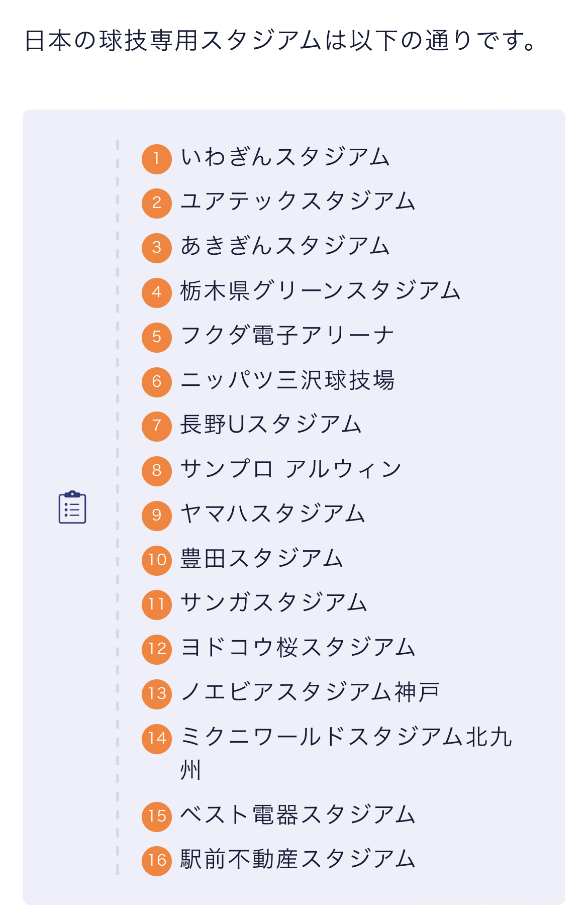Click orange number 16 badge
Viewport: 588px width, 922px height.
coord(157,861)
